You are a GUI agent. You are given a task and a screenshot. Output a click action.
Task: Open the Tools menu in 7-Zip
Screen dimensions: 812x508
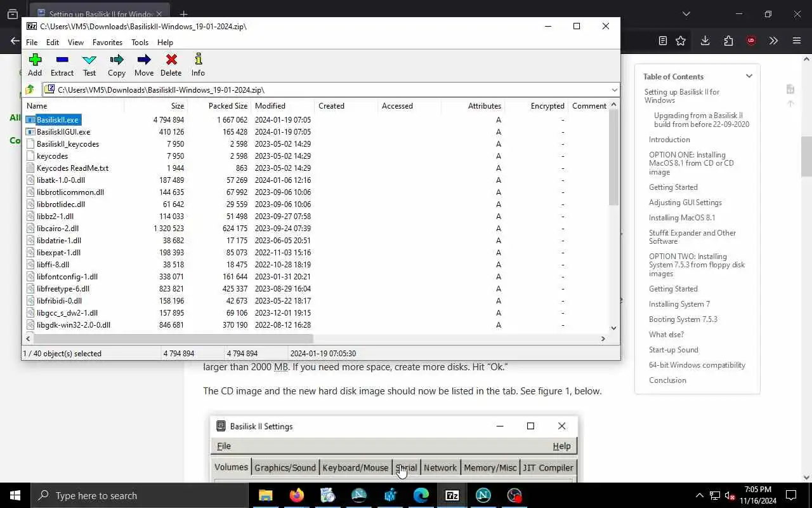pyautogui.click(x=140, y=43)
